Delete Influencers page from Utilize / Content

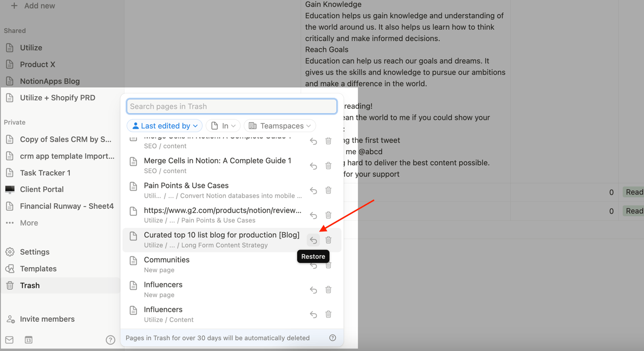[329, 314]
